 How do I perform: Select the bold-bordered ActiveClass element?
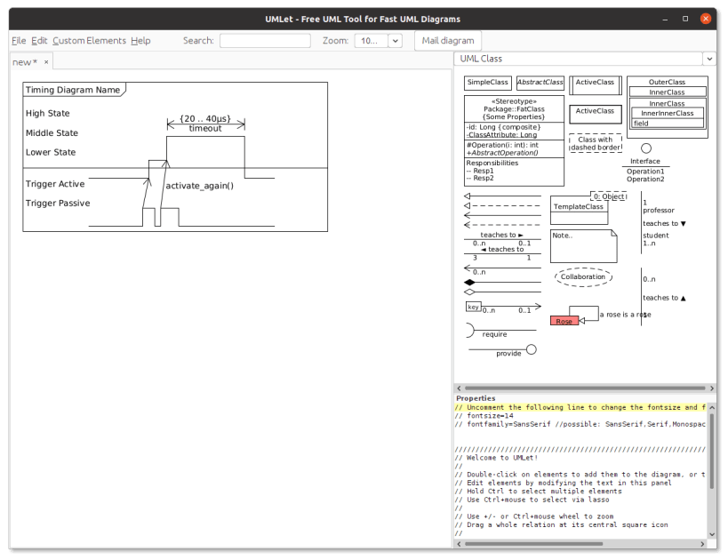click(x=596, y=114)
